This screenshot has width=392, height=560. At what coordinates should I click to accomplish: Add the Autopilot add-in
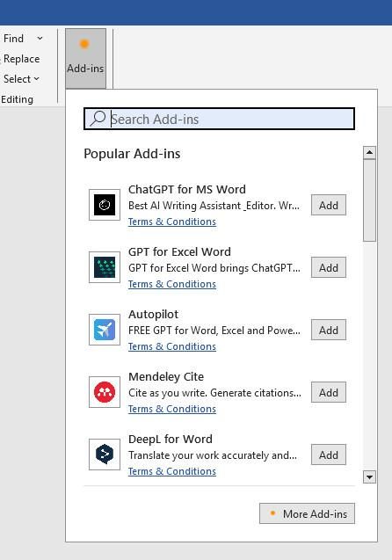pos(329,330)
